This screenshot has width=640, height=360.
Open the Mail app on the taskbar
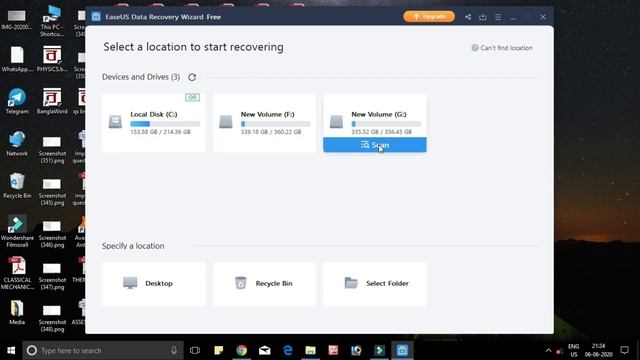tap(264, 350)
